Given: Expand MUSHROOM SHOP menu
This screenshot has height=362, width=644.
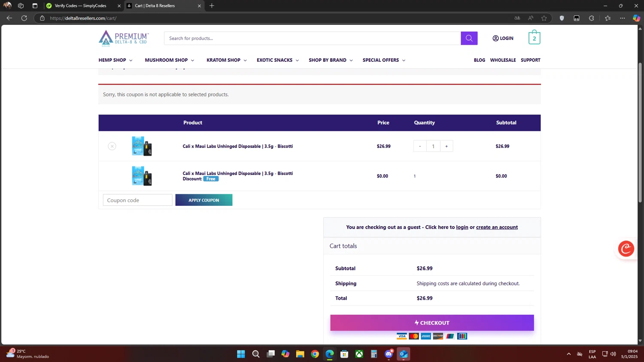Looking at the screenshot, I should [170, 60].
